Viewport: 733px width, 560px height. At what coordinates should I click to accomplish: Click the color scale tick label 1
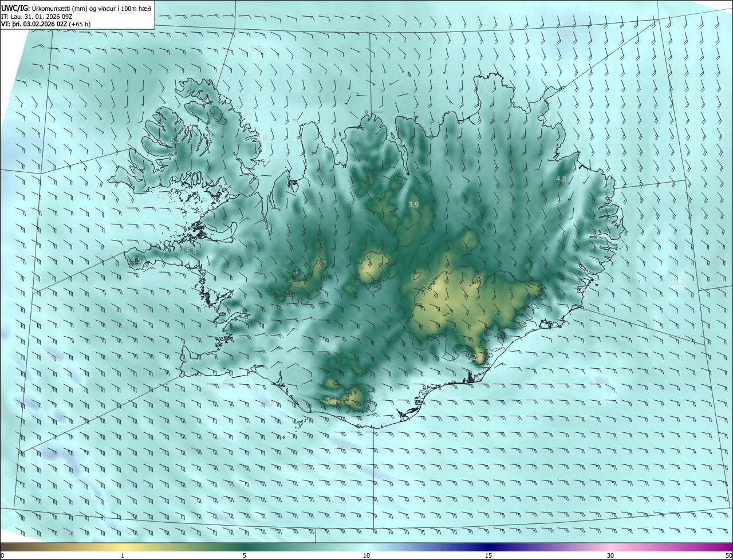[x=123, y=555]
